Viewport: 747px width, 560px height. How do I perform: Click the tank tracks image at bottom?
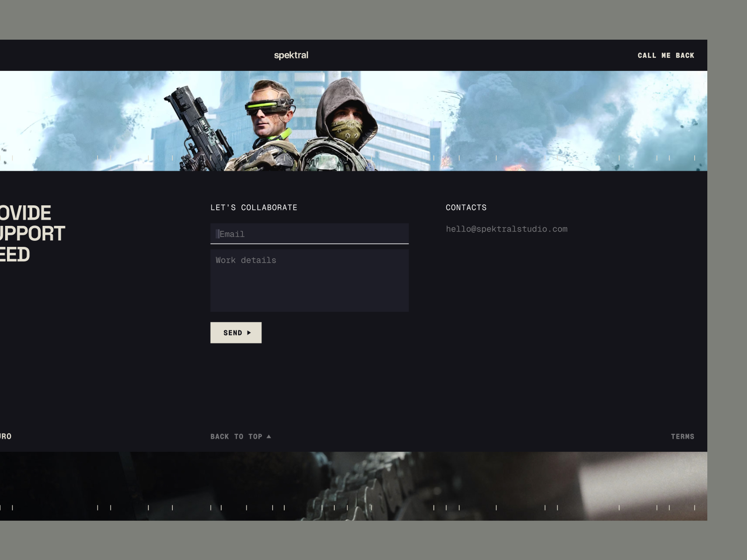pos(353,486)
